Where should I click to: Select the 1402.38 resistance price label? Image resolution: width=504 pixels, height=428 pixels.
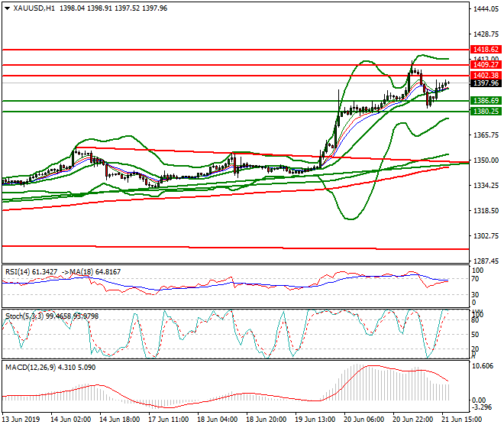[x=486, y=76]
